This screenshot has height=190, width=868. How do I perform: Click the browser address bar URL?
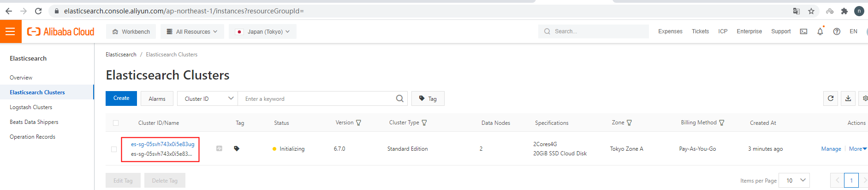point(184,11)
